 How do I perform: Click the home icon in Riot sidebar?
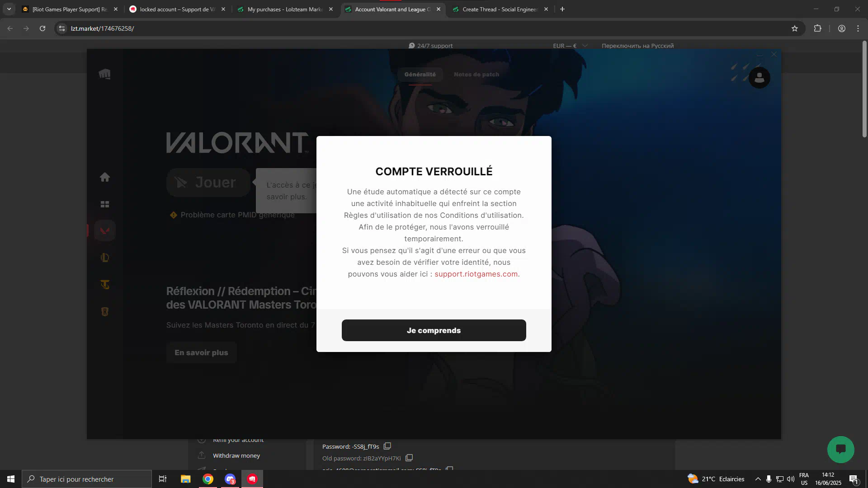(105, 177)
